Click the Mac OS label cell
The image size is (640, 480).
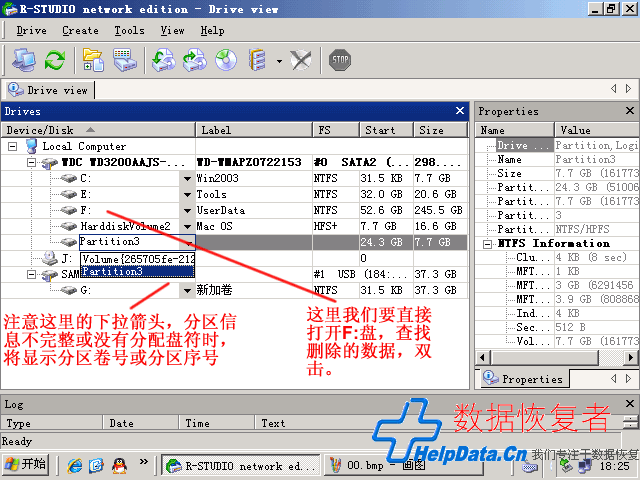pyautogui.click(x=254, y=227)
